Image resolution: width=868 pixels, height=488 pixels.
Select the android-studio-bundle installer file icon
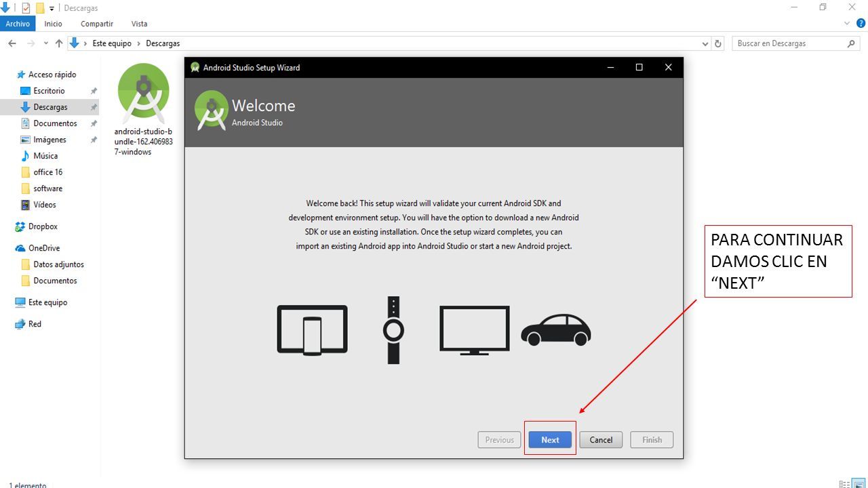pos(143,93)
